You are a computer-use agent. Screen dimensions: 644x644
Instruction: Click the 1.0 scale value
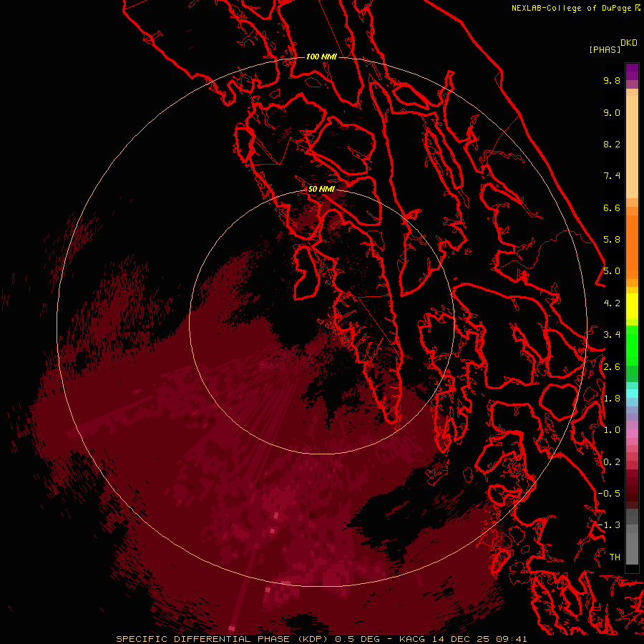[x=612, y=430]
